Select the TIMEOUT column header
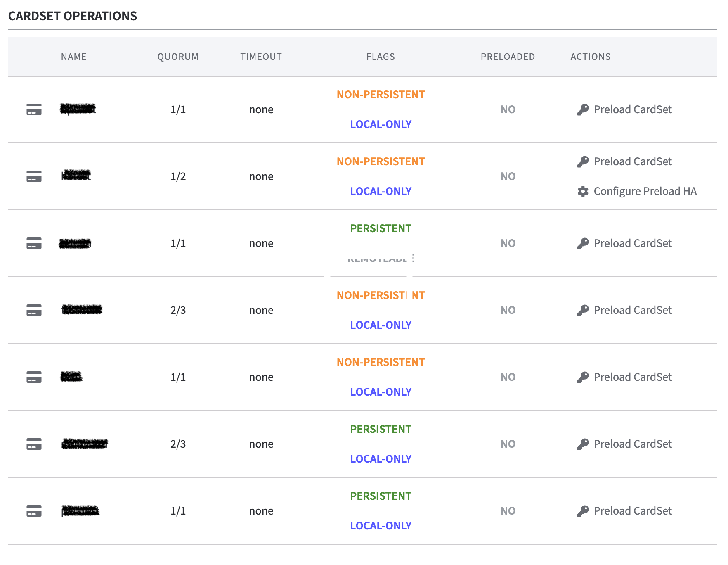 coord(261,57)
